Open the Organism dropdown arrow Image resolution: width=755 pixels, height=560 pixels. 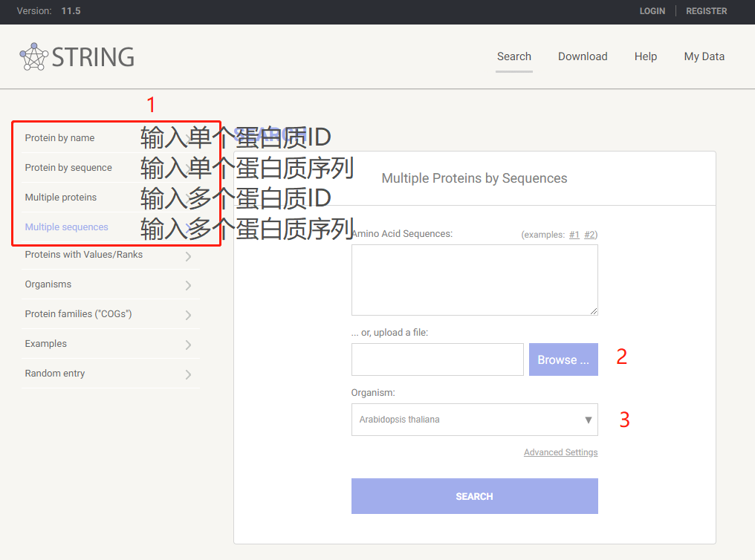point(589,420)
